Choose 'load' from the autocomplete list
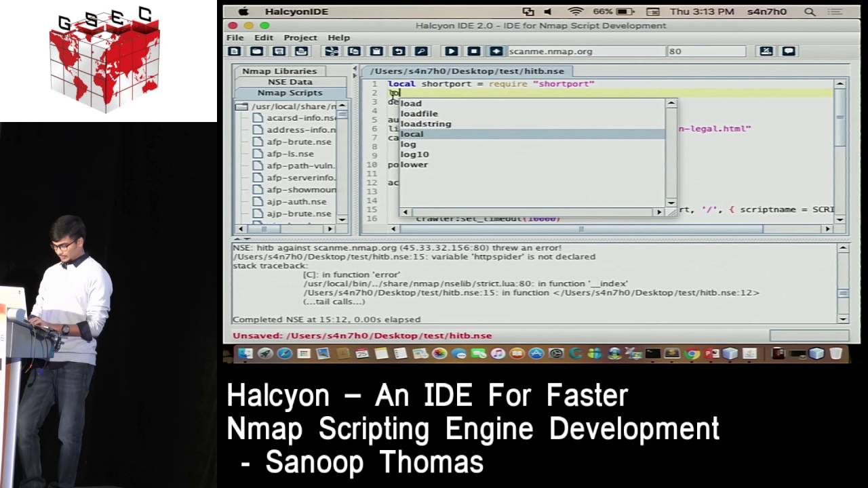868x488 pixels. tap(532, 104)
